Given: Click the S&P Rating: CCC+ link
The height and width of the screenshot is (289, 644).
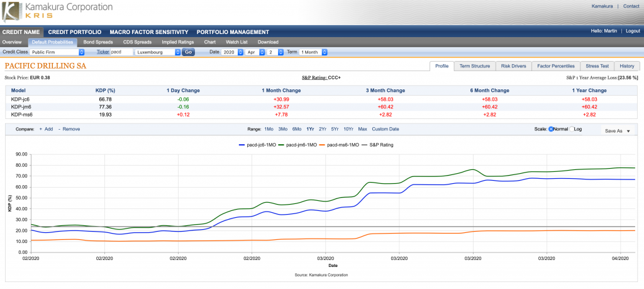Looking at the screenshot, I should tap(321, 77).
